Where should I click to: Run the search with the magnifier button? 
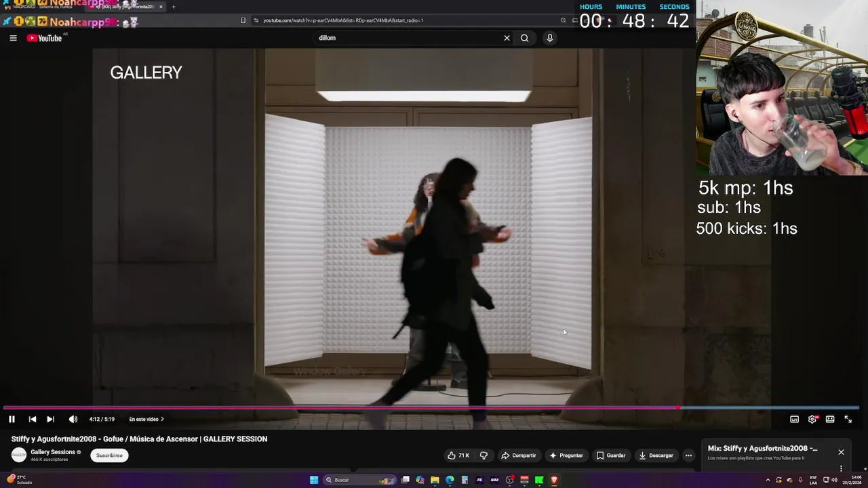pyautogui.click(x=524, y=38)
